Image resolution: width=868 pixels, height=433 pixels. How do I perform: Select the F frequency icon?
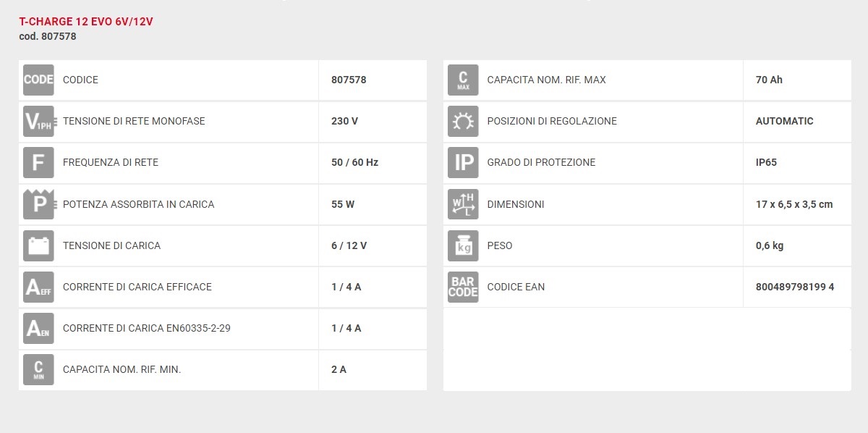pyautogui.click(x=38, y=162)
